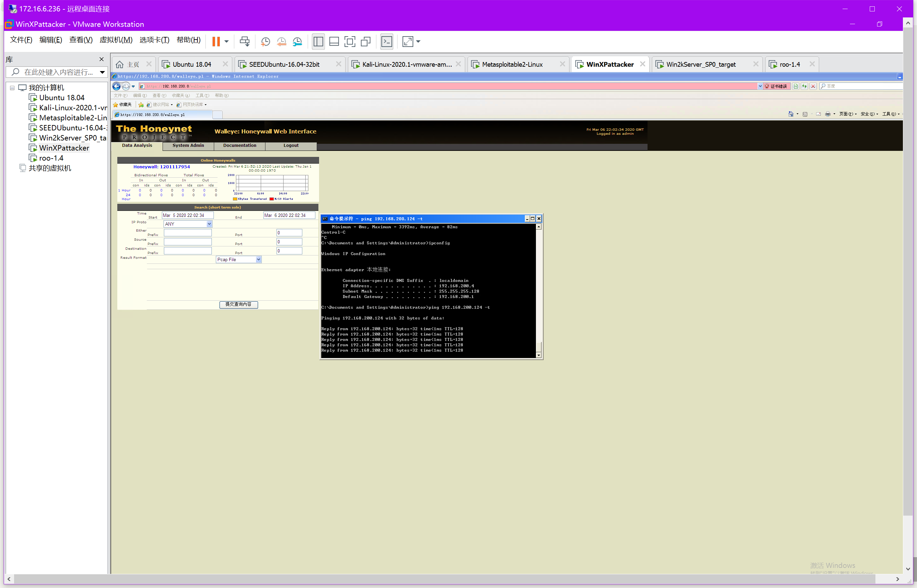Open the 选项卡(T) menu in VMware

154,40
